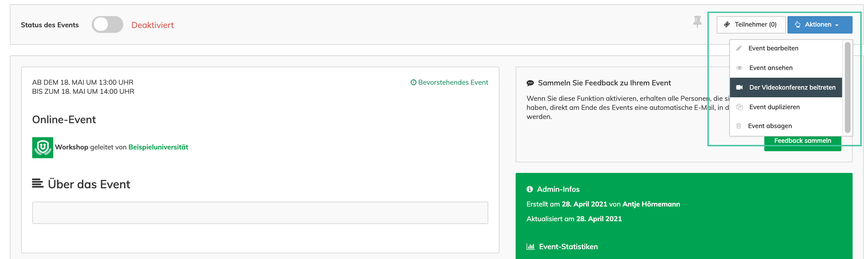
Task: Choose Event absagen in the menu
Action: click(770, 126)
